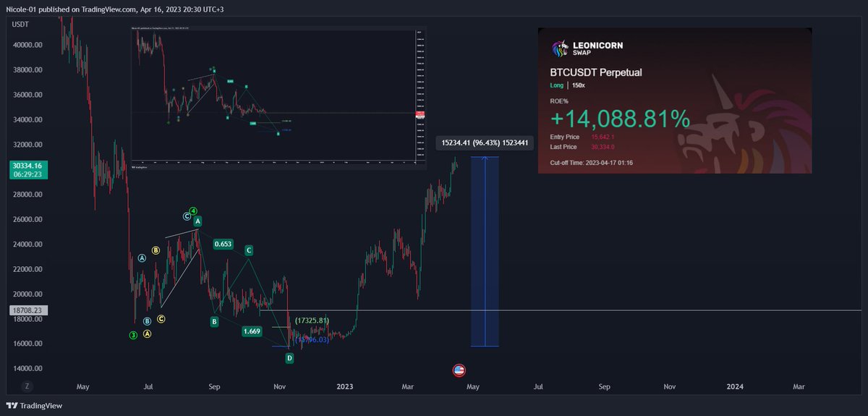Click the green box D pattern point
The height and width of the screenshot is (416, 868).
pyautogui.click(x=289, y=358)
